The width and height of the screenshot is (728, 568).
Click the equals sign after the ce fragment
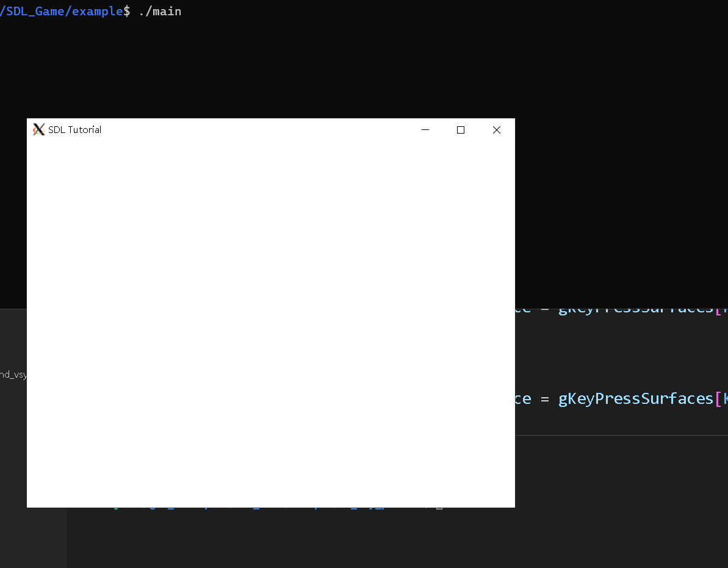point(544,398)
